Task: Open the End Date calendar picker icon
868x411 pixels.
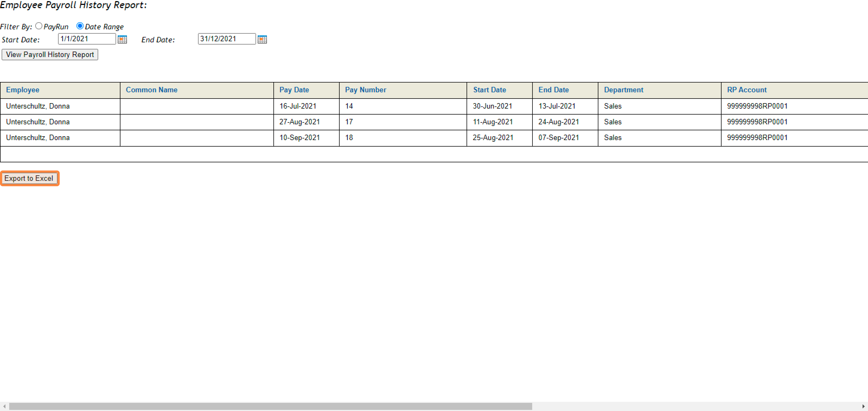Action: point(262,39)
